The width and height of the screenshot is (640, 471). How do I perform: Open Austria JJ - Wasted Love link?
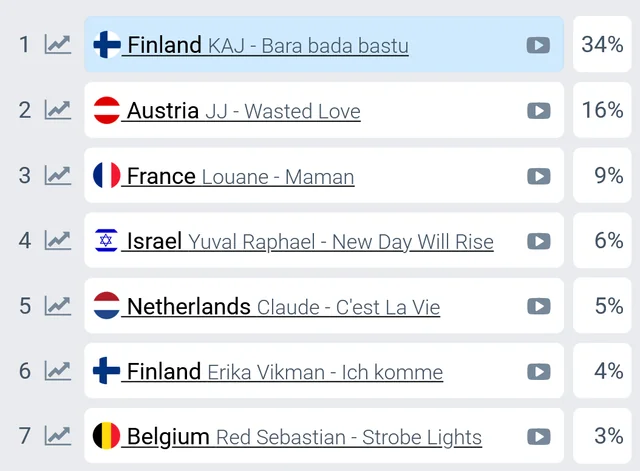243,110
